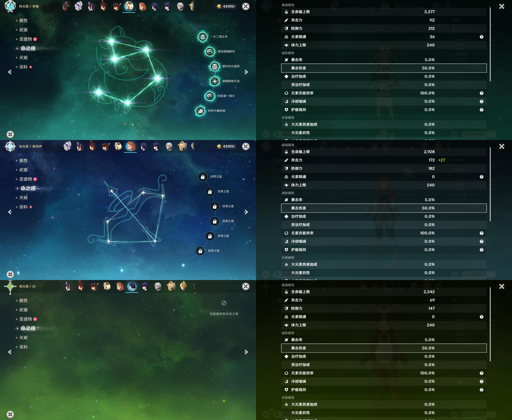The height and width of the screenshot is (420, 512).
Task: Go to the next character from the 早柚 screen
Action: tap(246, 72)
